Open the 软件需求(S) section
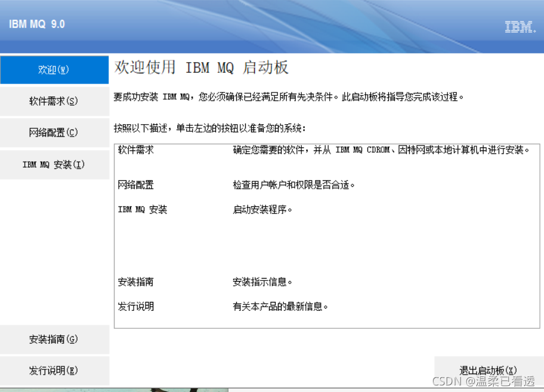This screenshot has width=544, height=392. coord(54,101)
